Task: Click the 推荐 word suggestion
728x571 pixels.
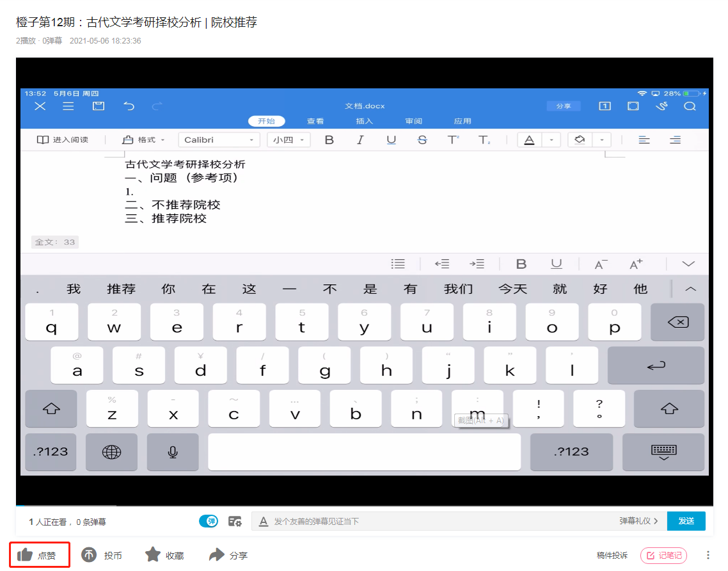Action: (121, 289)
